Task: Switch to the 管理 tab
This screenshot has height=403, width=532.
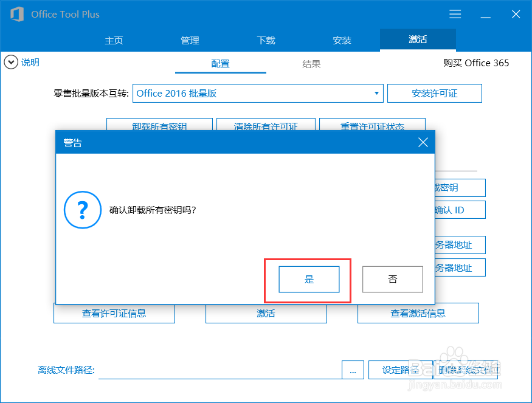Action: pos(190,40)
